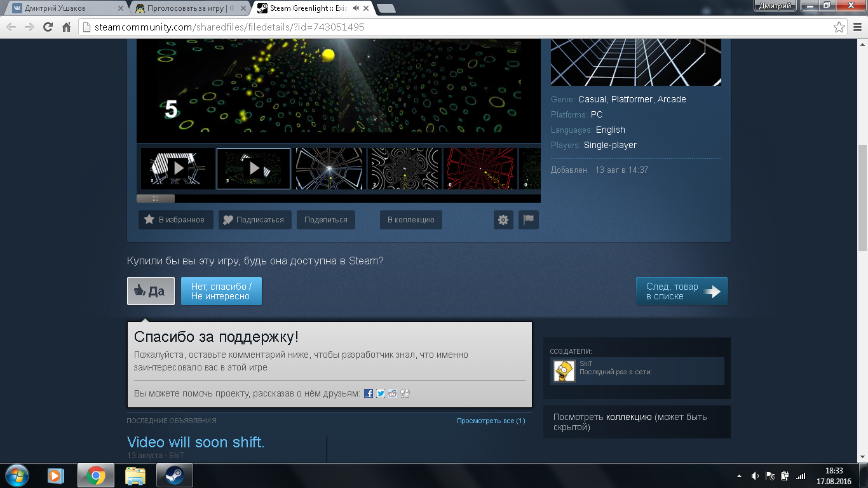This screenshot has width=868, height=488.
Task: Click the Подписаться button
Action: [255, 220]
